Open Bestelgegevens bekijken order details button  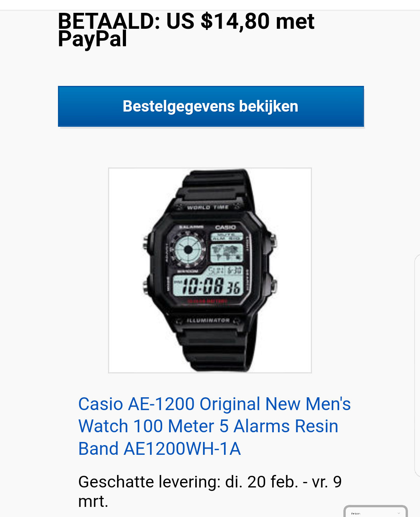211,107
